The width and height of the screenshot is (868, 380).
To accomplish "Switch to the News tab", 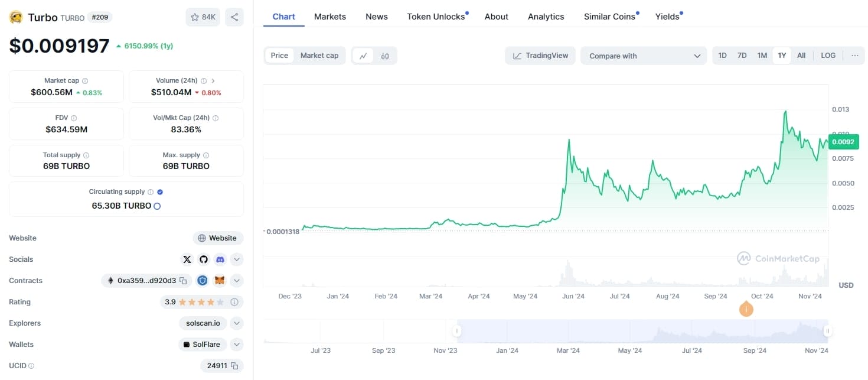I will [x=377, y=17].
